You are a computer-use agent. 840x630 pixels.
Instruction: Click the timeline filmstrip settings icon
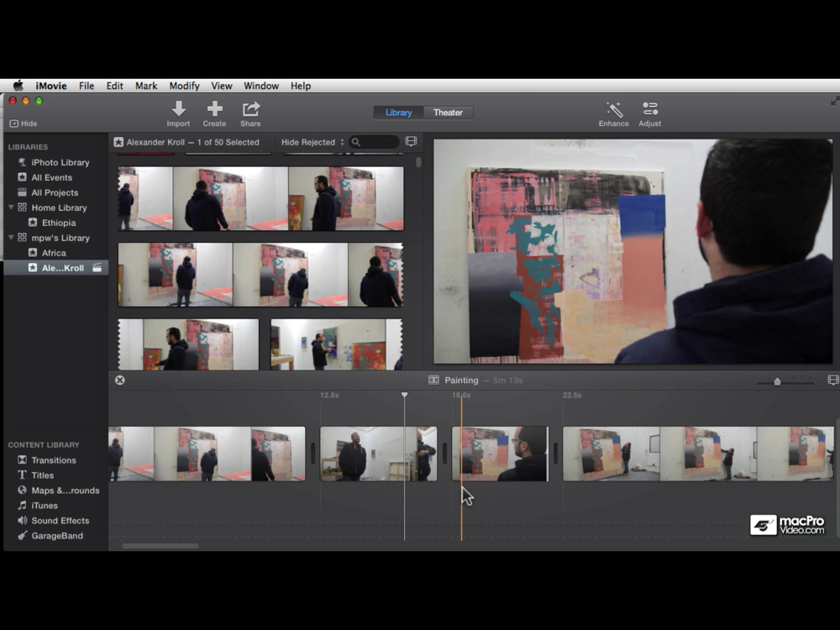tap(833, 380)
